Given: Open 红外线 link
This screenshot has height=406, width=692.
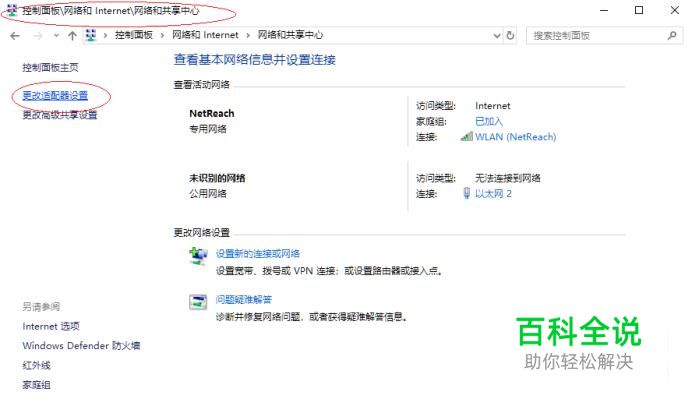Looking at the screenshot, I should [x=37, y=365].
